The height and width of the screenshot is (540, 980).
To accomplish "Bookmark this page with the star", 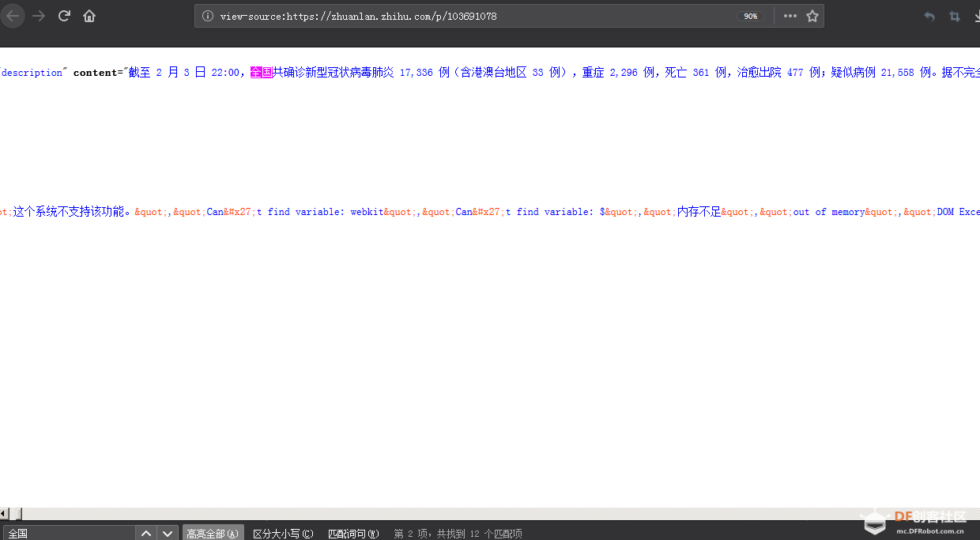I will click(812, 16).
